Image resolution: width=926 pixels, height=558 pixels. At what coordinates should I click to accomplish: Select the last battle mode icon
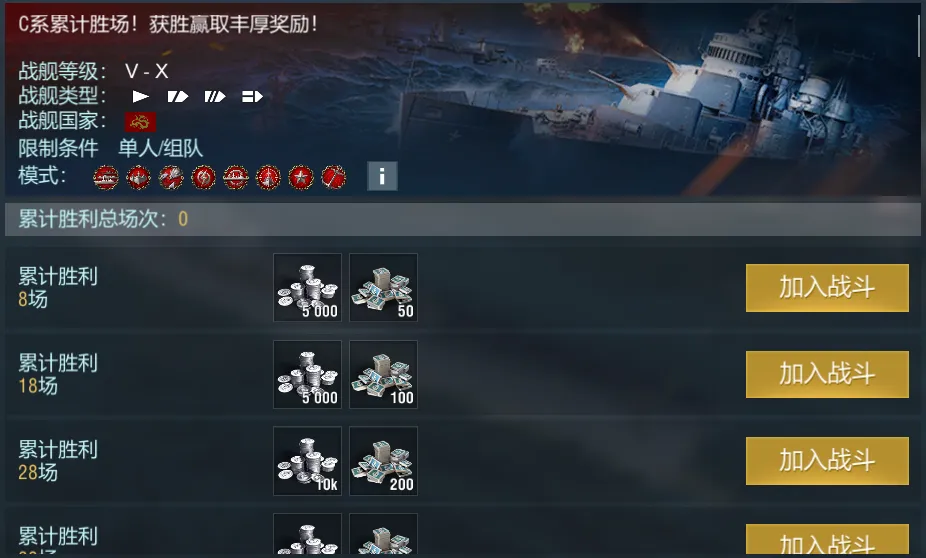[333, 177]
